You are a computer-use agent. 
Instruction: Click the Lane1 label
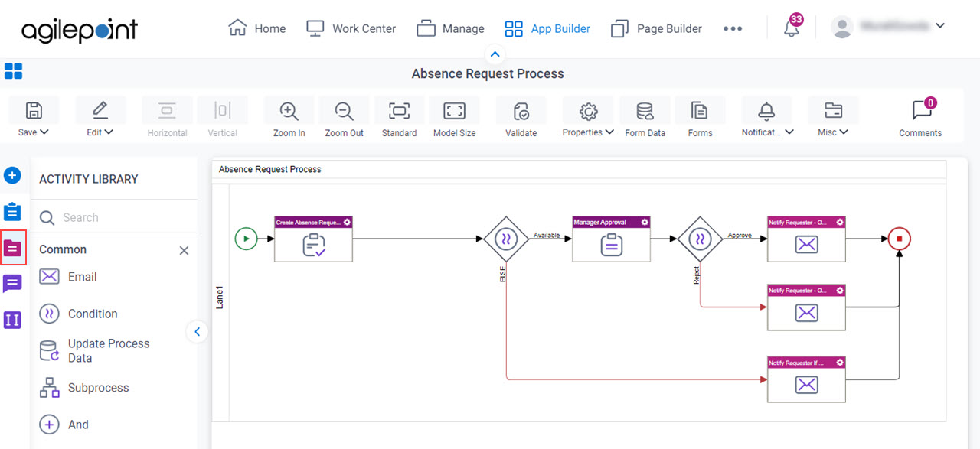coord(220,296)
